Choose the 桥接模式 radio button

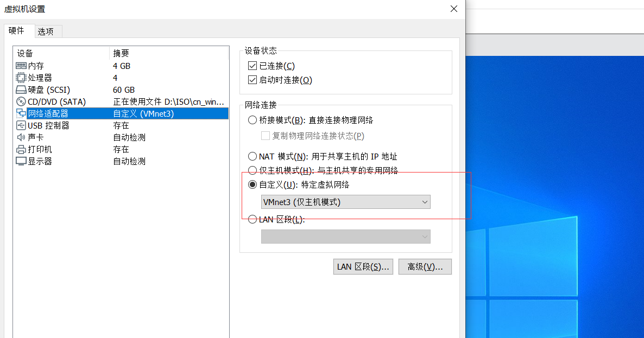tap(252, 120)
